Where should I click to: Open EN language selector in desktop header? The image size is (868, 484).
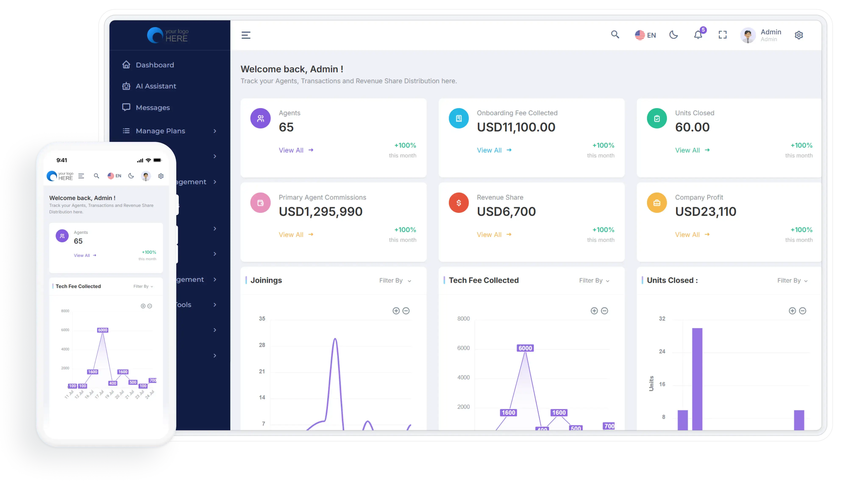click(645, 35)
